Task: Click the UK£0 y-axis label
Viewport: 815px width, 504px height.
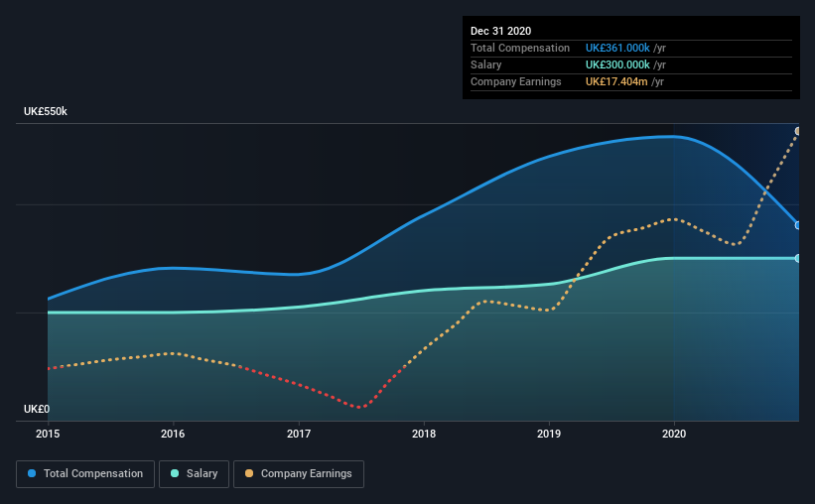Action: pos(37,410)
